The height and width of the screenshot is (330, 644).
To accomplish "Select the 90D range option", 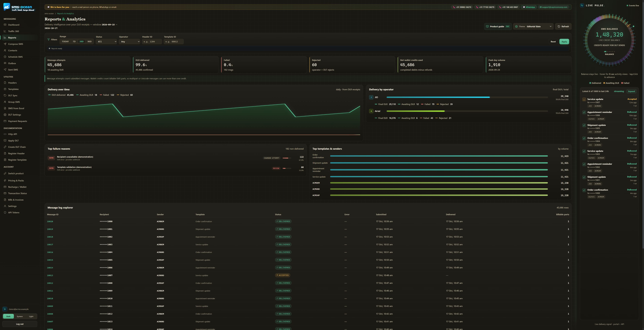I will click(x=89, y=42).
